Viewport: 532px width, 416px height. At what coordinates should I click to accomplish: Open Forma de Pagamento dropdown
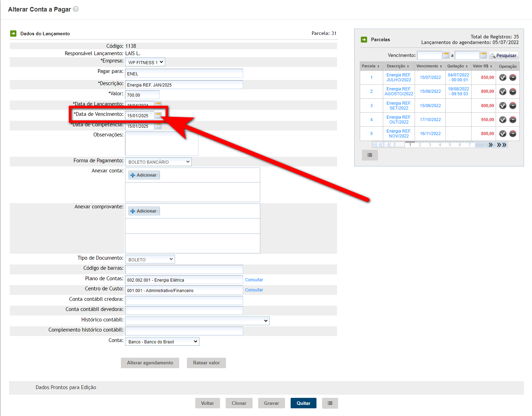click(x=158, y=162)
